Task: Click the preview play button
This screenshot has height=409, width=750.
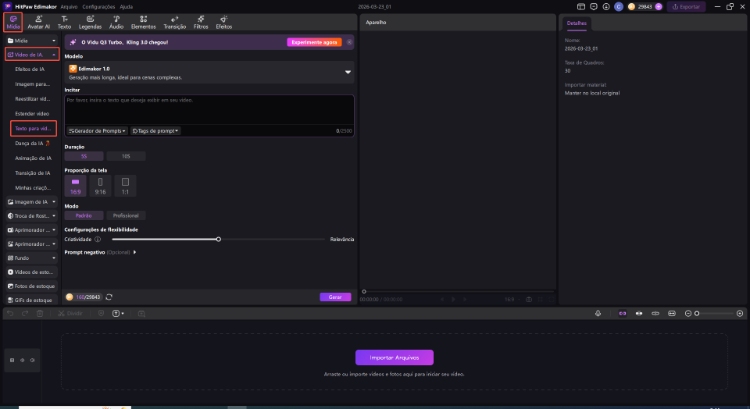Action: click(453, 299)
